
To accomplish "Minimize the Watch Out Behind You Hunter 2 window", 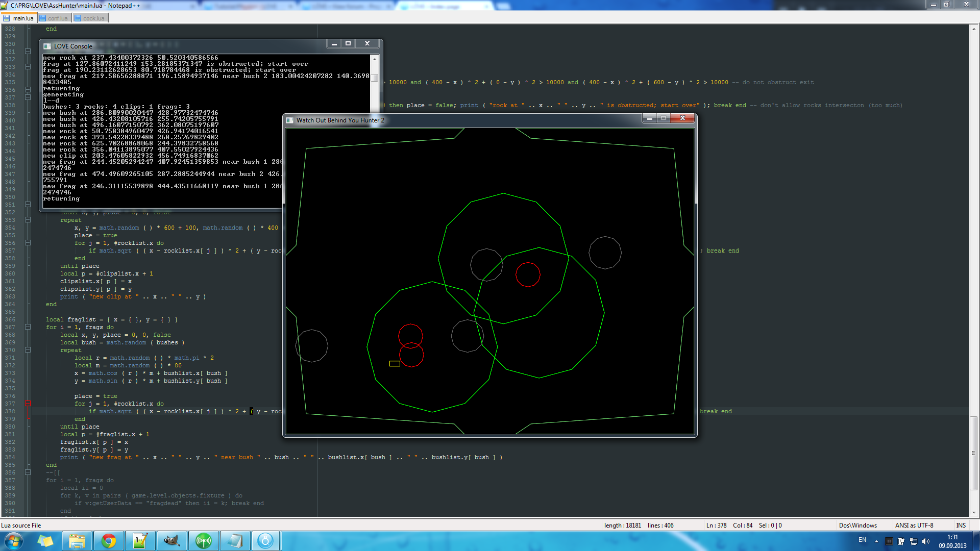I will click(649, 118).
